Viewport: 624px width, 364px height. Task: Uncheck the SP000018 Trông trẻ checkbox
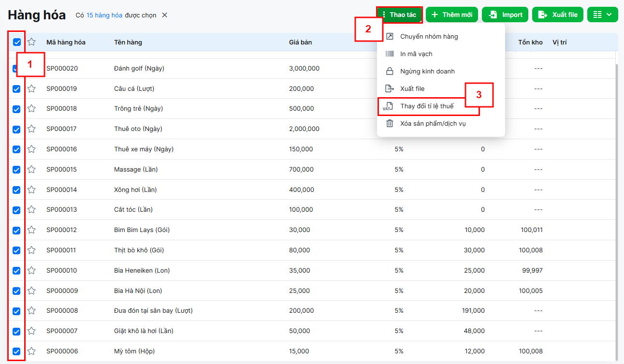[x=16, y=109]
